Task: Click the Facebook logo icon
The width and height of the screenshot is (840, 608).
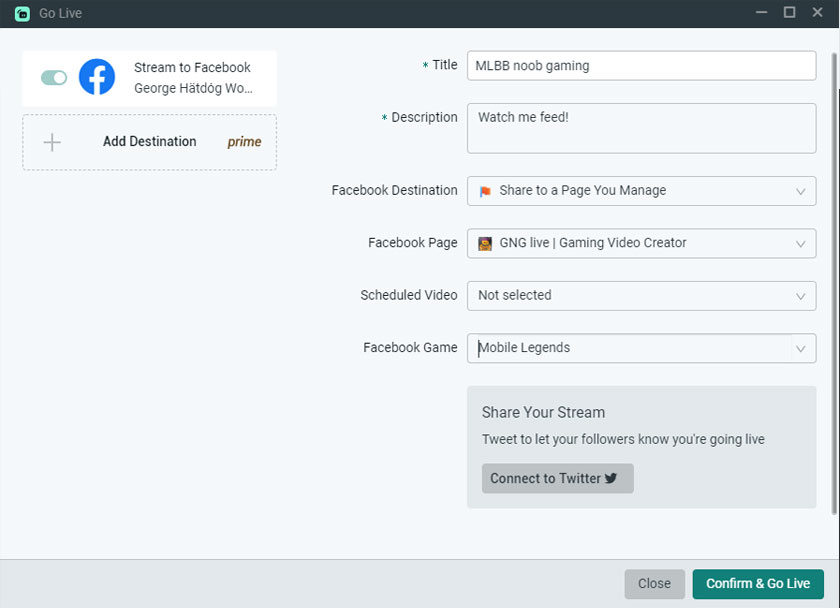Action: pyautogui.click(x=97, y=77)
